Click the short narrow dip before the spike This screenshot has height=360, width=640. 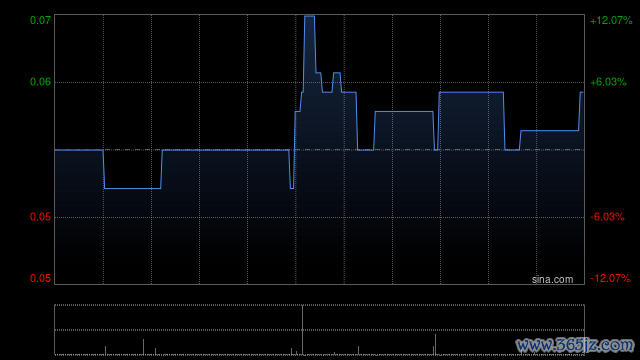pyautogui.click(x=291, y=169)
